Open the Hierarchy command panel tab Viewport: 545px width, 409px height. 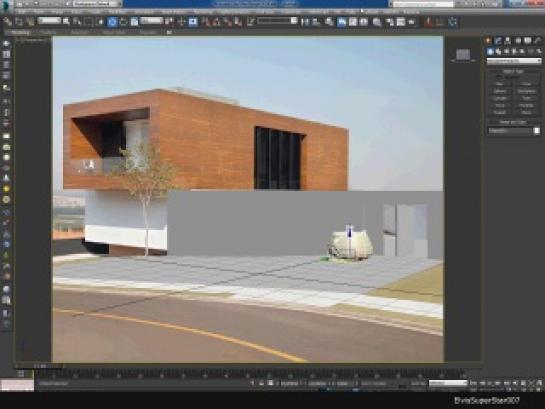(508, 41)
